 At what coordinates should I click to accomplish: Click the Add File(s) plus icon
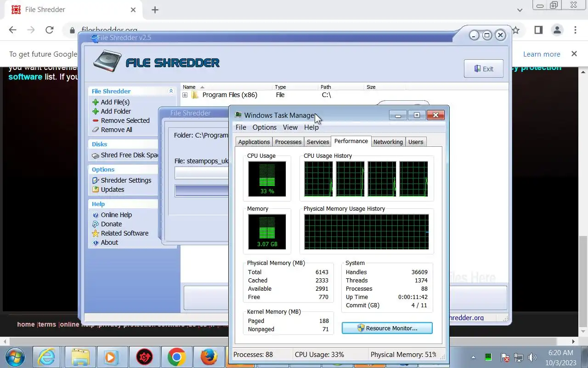click(x=96, y=102)
